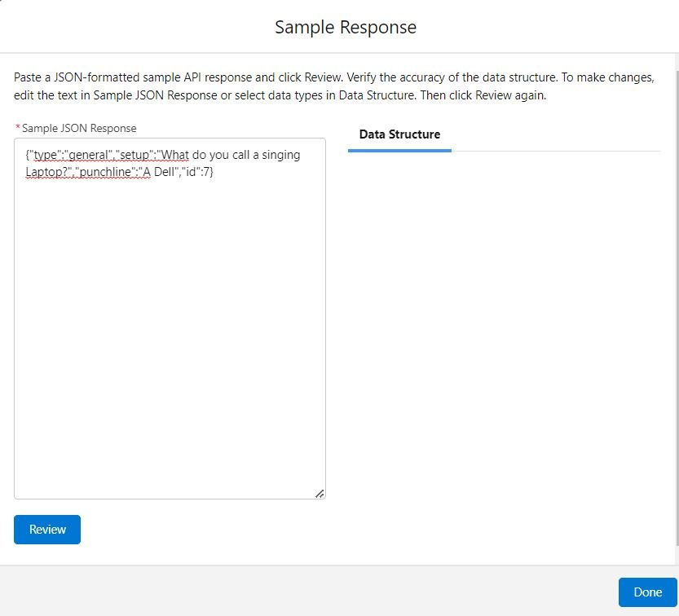679x616 pixels.
Task: Place cursor on word "setup" in JSON
Action: click(x=134, y=155)
